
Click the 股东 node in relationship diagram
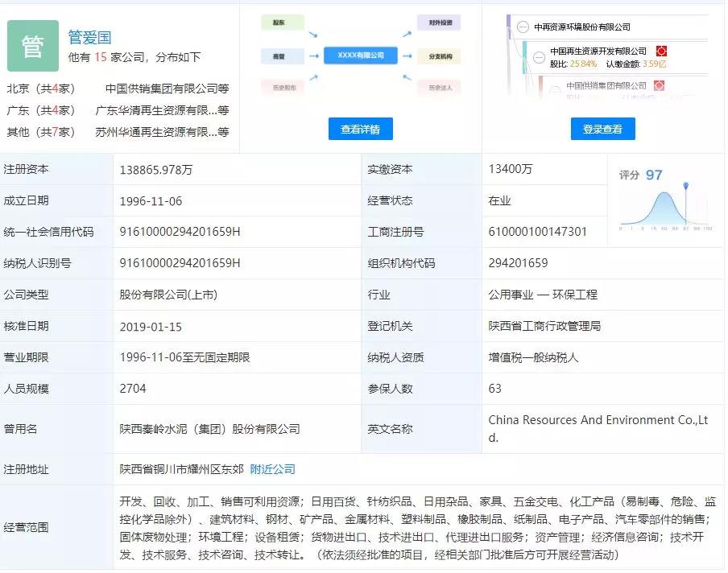point(278,23)
